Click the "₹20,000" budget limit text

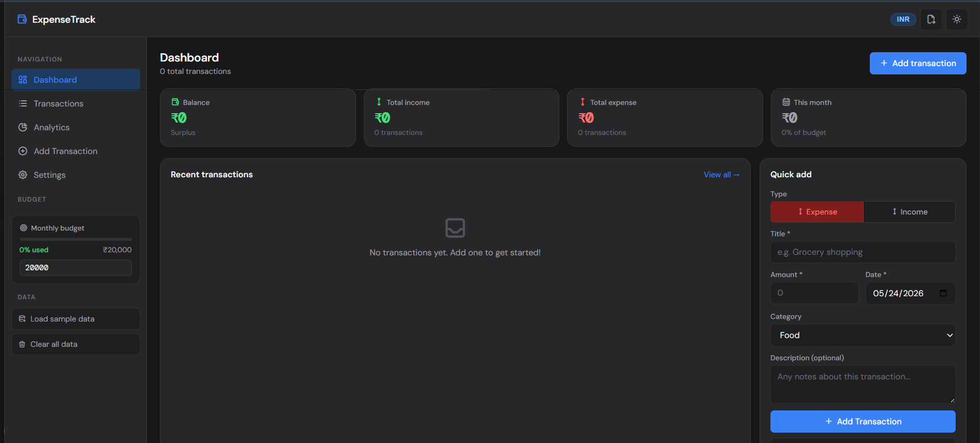pyautogui.click(x=117, y=250)
